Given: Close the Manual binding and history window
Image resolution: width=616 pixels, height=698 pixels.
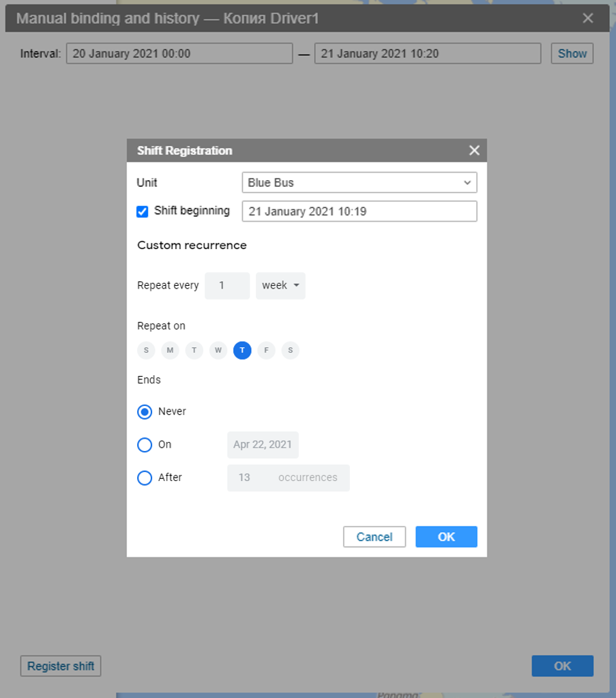Looking at the screenshot, I should coord(587,18).
